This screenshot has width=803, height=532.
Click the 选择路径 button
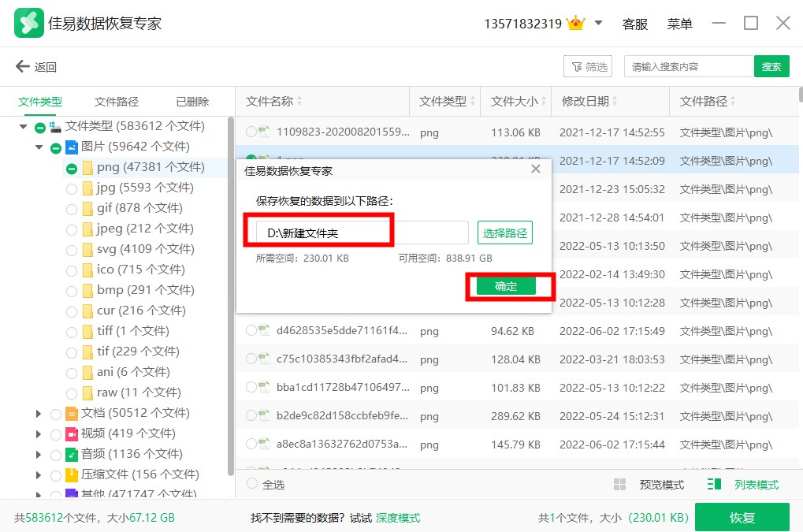pyautogui.click(x=505, y=233)
